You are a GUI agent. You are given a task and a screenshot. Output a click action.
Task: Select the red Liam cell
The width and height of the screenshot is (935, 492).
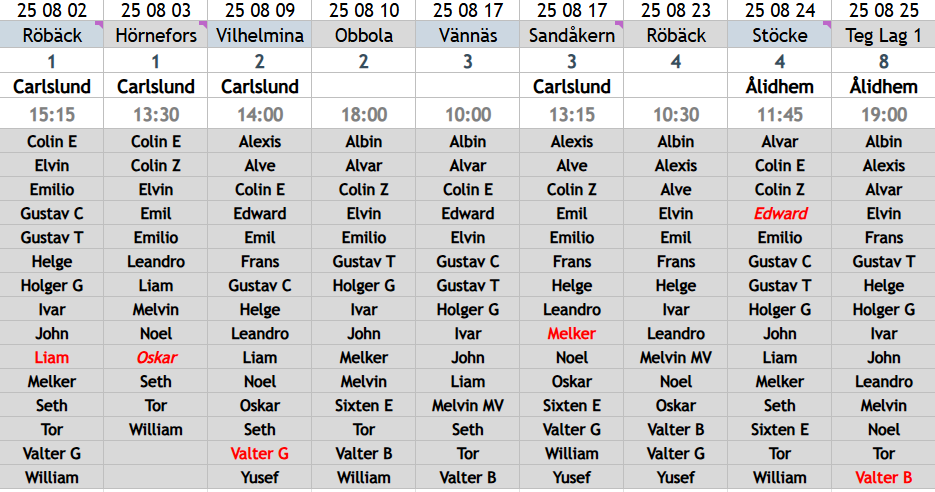(x=52, y=357)
